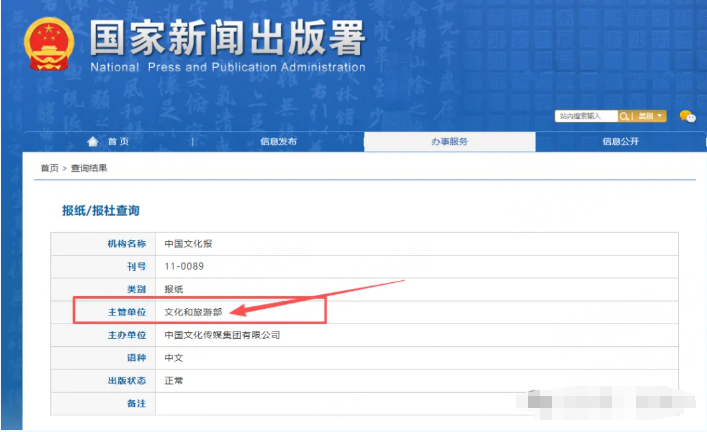Click the magnifier search icon
707x432 pixels.
point(624,116)
